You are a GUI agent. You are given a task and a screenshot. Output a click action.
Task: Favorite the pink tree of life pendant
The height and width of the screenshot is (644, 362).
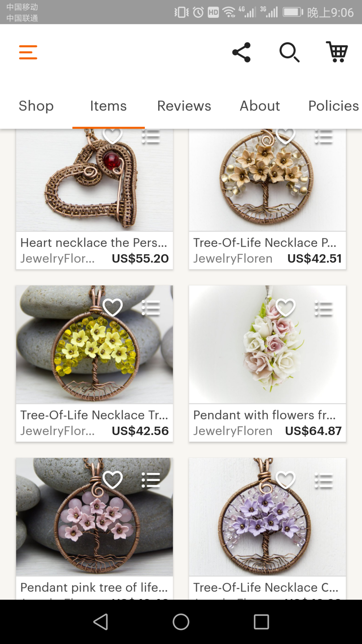113,480
